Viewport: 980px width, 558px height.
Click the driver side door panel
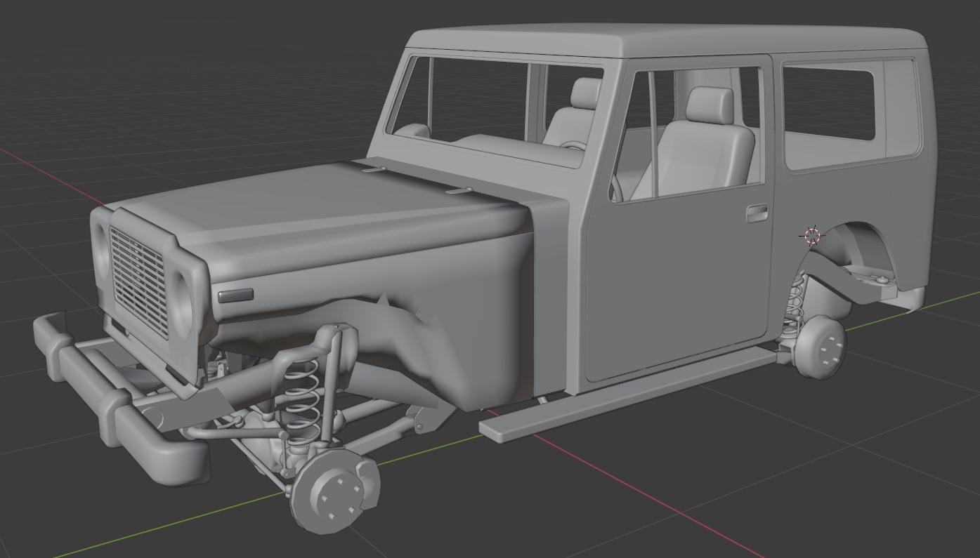pos(678,281)
